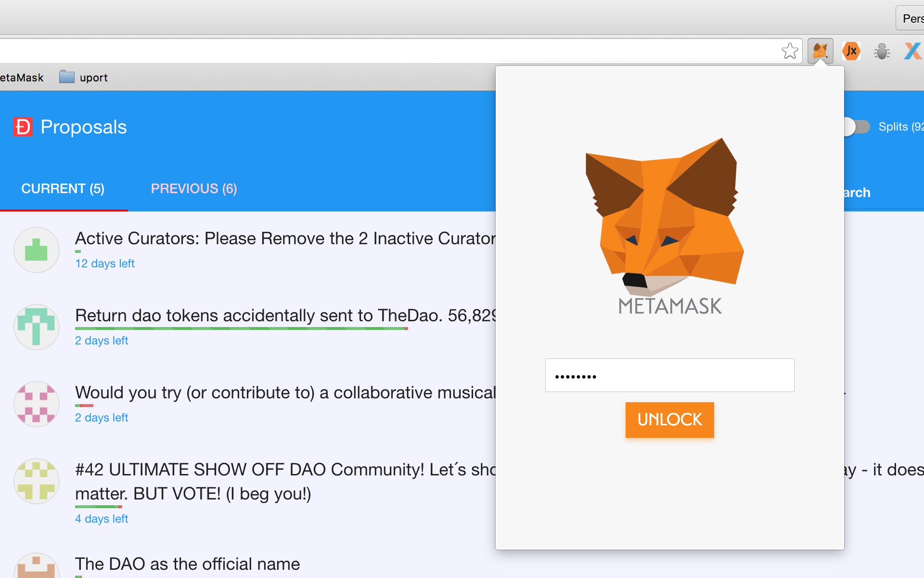Bookmark page with the star icon
The height and width of the screenshot is (578, 924).
[x=790, y=51]
